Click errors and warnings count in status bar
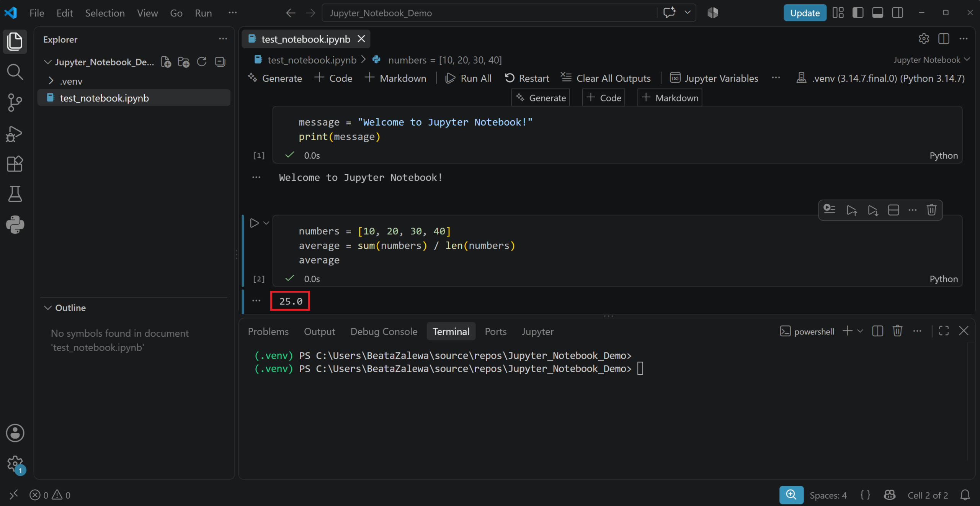 (x=50, y=495)
